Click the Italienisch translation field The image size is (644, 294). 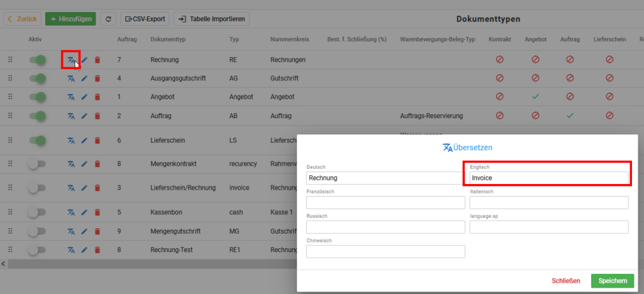(x=549, y=202)
